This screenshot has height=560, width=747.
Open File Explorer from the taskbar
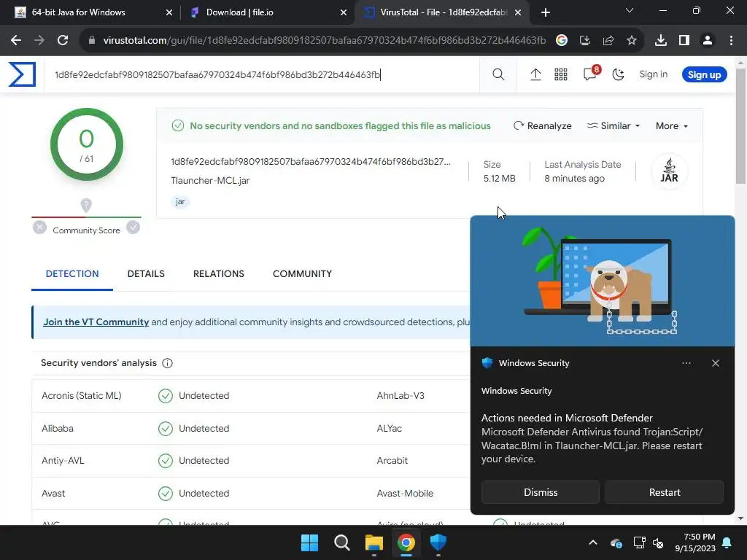(374, 542)
